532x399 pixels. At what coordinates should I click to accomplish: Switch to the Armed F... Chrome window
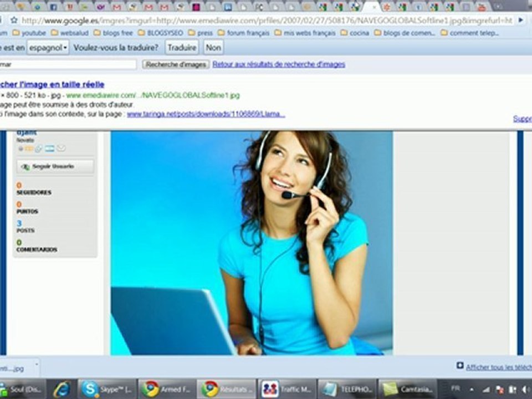point(167,389)
